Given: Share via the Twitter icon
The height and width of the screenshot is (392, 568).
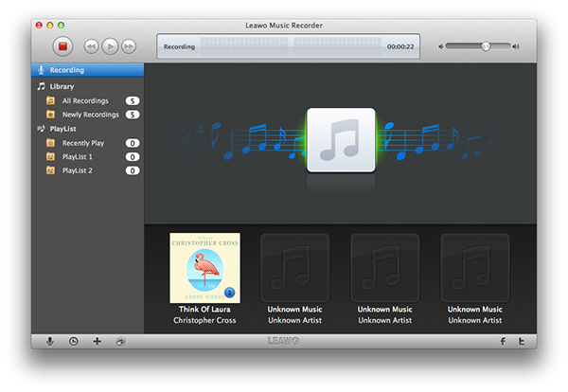Looking at the screenshot, I should [x=522, y=341].
